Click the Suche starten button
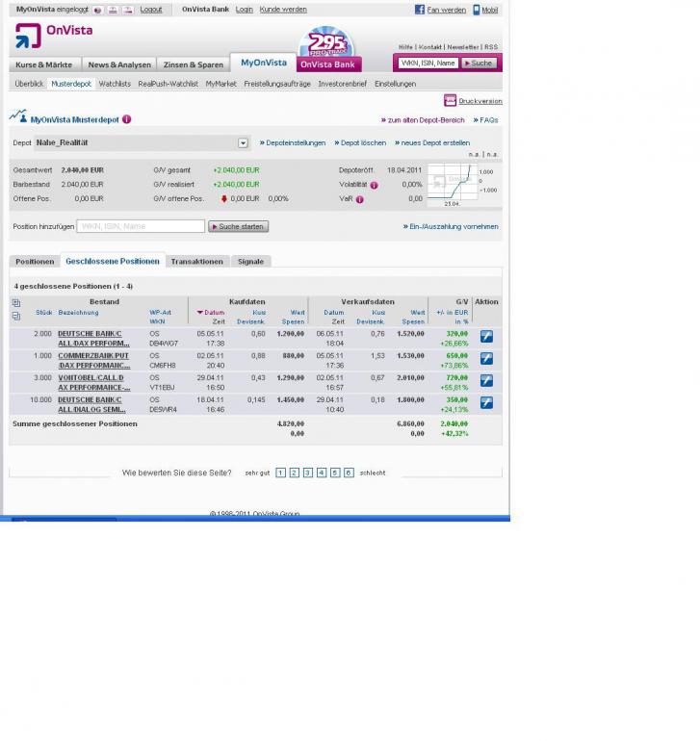The width and height of the screenshot is (700, 741). pos(239,226)
